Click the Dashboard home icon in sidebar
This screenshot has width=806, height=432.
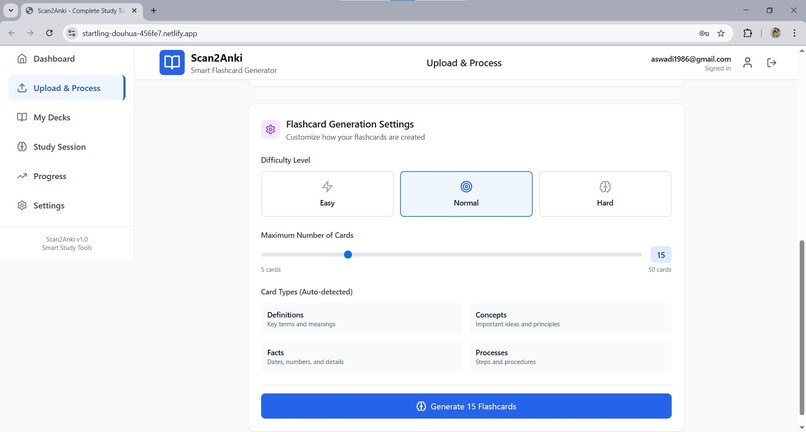click(22, 59)
